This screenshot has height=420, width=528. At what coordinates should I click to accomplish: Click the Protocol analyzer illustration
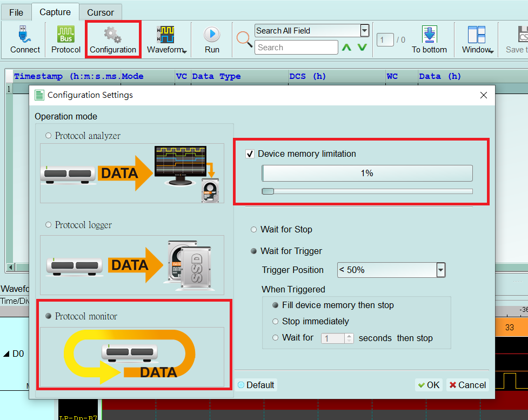pos(132,173)
